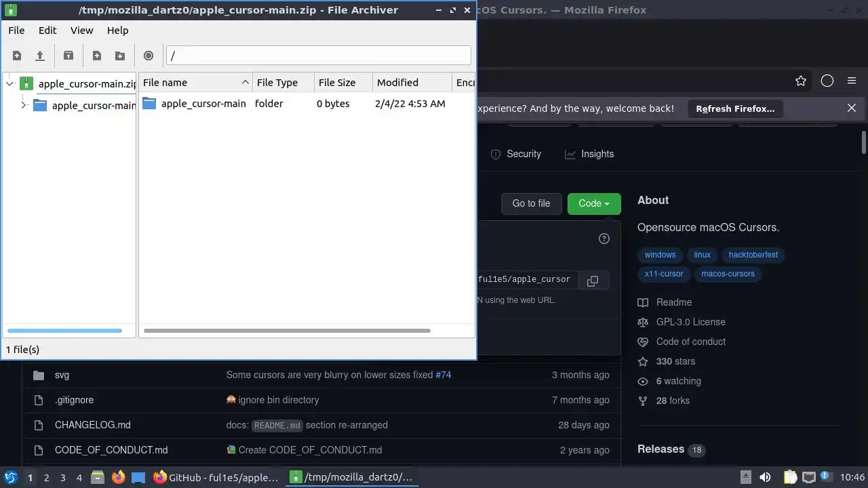Click the Open archive upload-arrow icon
This screenshot has height=488, width=868.
(x=40, y=56)
